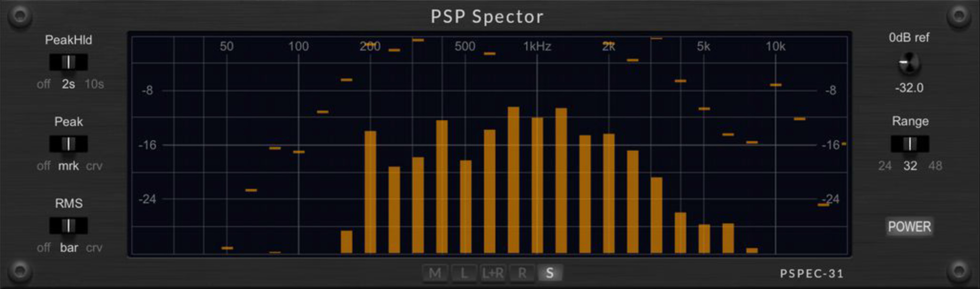Set RMS display to bar

tap(69, 248)
